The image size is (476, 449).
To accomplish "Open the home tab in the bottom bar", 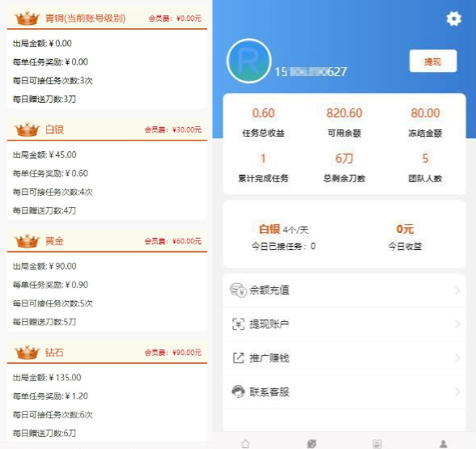I will pos(245,444).
